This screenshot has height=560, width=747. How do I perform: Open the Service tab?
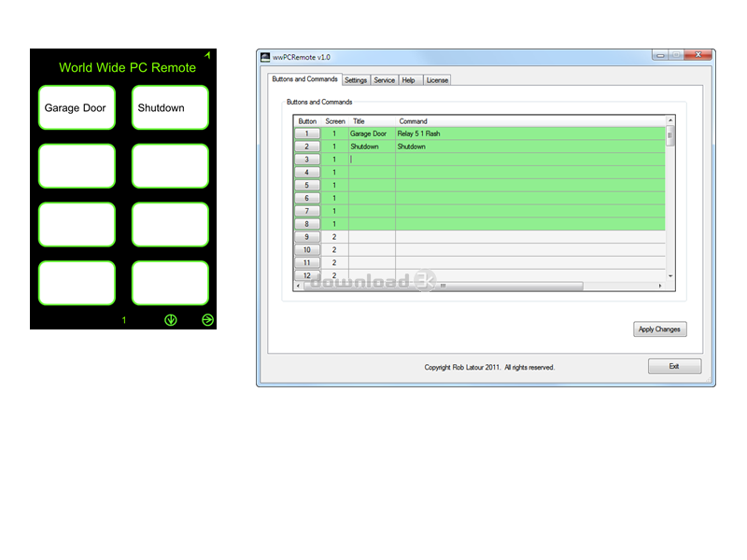click(384, 80)
